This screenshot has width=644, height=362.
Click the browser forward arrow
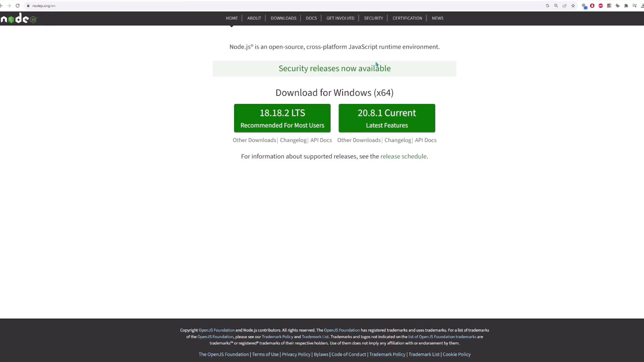(x=9, y=6)
